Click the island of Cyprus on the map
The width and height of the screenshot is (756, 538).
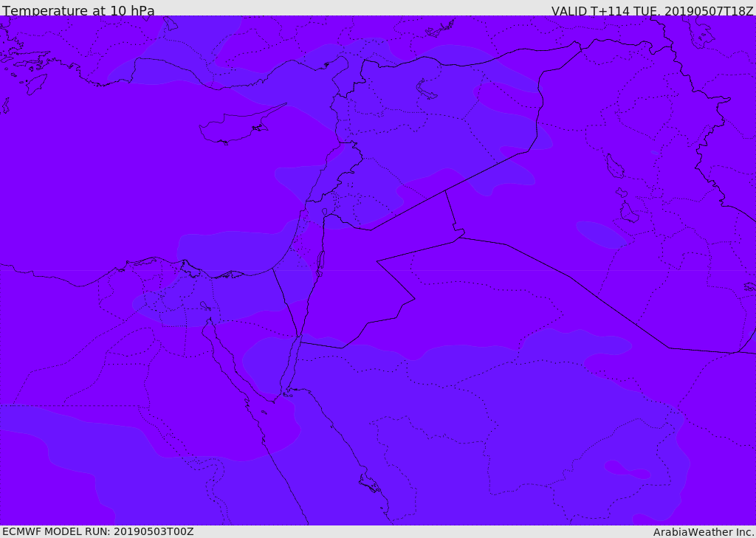point(236,126)
